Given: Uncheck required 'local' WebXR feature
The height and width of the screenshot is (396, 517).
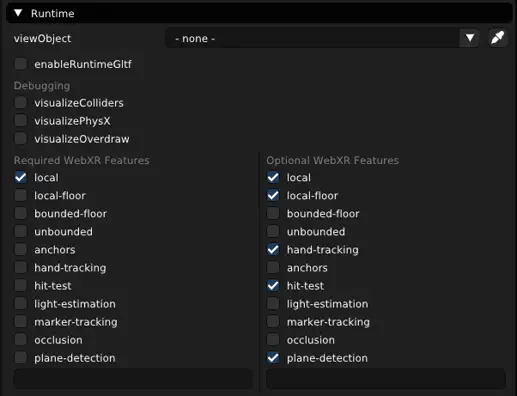Looking at the screenshot, I should (21, 177).
